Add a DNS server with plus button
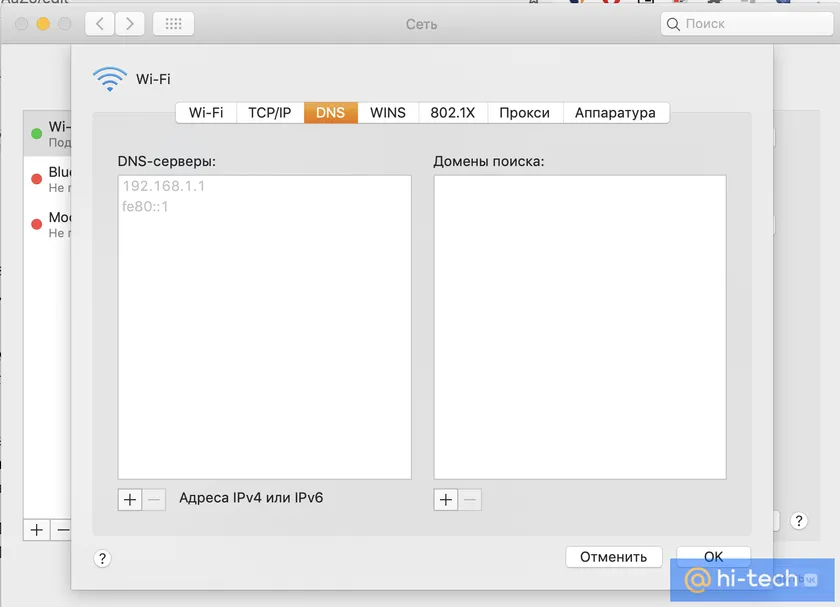 pos(130,500)
